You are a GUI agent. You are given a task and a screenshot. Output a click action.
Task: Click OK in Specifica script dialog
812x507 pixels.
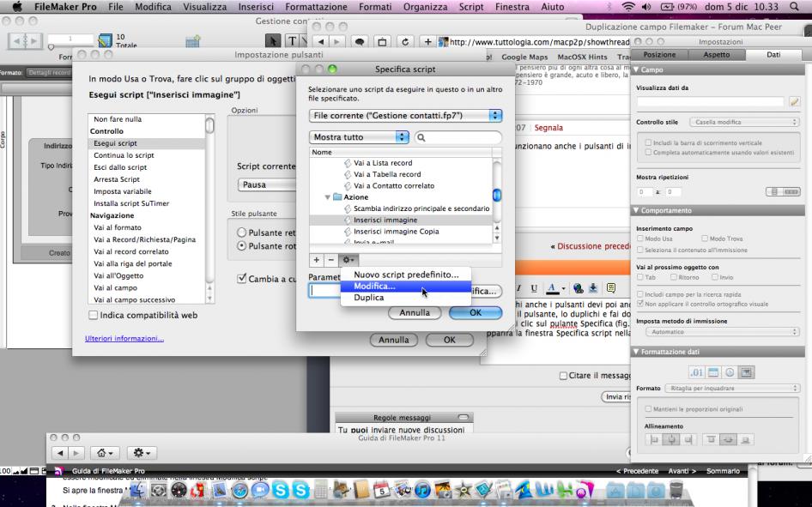476,313
